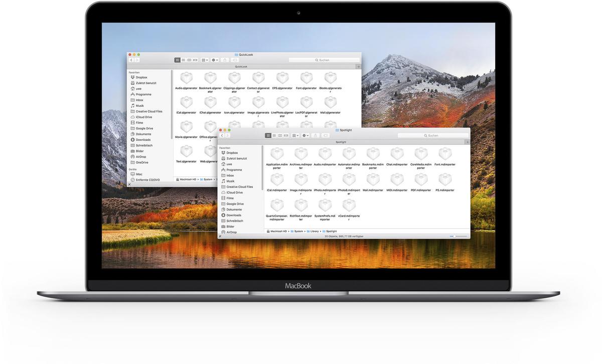Click Library in Spotlight window path bar
Viewport: 602px width, 364px height.
(313, 231)
